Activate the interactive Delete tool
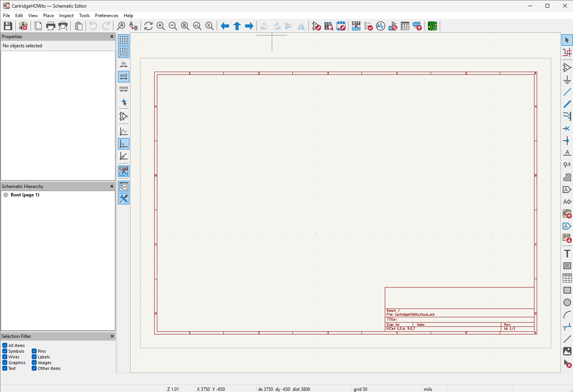The height and width of the screenshot is (392, 573). 567,363
